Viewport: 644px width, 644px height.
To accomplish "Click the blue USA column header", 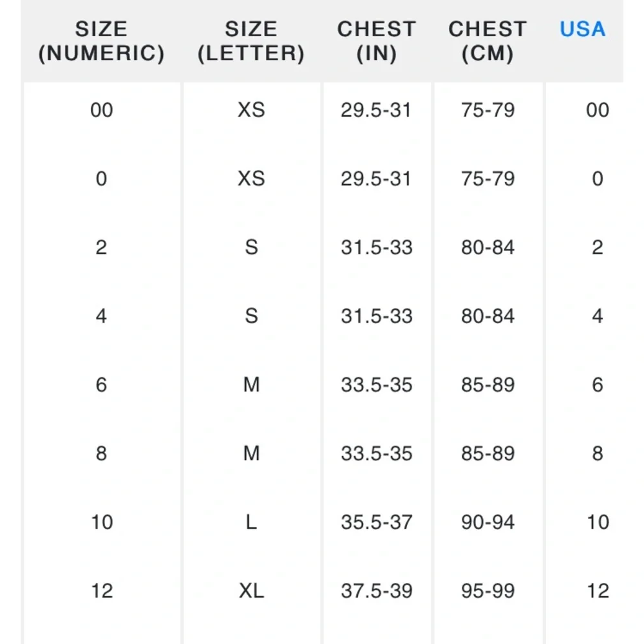I will pyautogui.click(x=582, y=29).
